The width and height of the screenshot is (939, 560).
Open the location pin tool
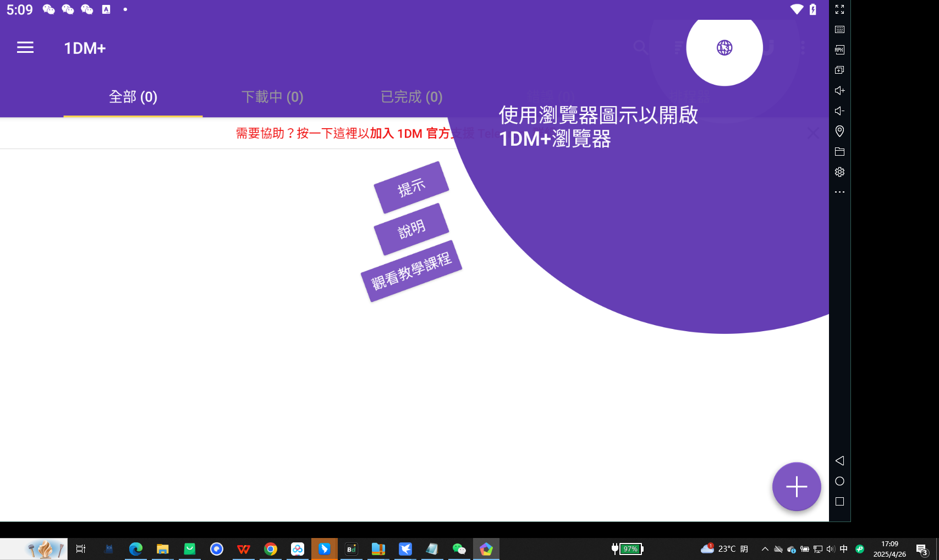click(839, 131)
